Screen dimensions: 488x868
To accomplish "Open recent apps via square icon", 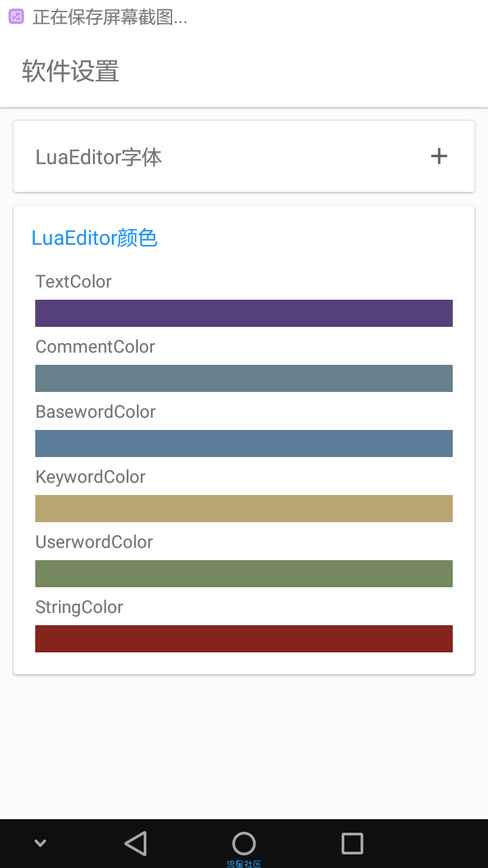I will (352, 844).
